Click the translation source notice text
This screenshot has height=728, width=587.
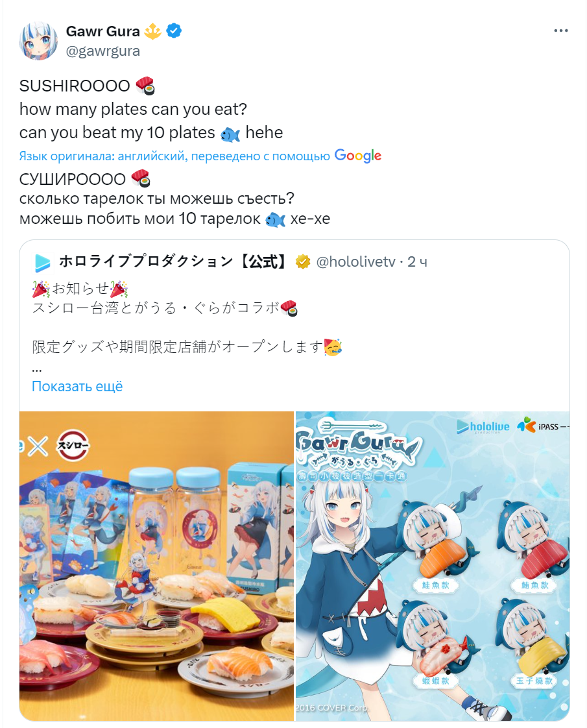pyautogui.click(x=174, y=156)
